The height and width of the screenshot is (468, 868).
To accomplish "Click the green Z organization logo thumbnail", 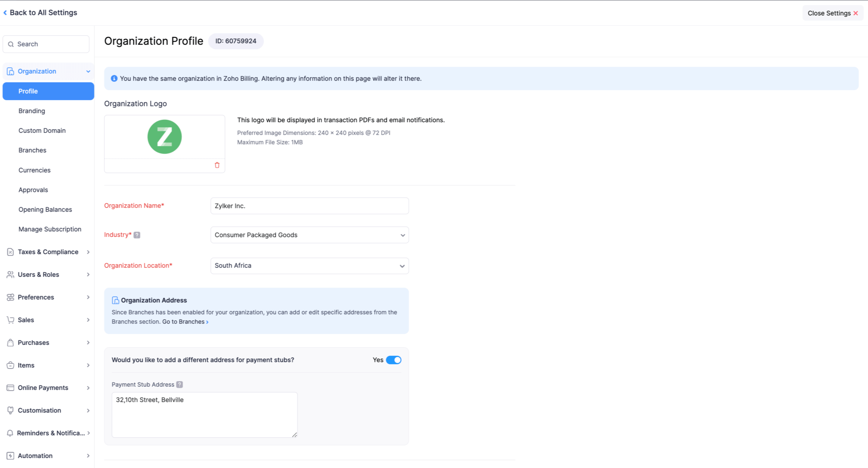I will 164,136.
